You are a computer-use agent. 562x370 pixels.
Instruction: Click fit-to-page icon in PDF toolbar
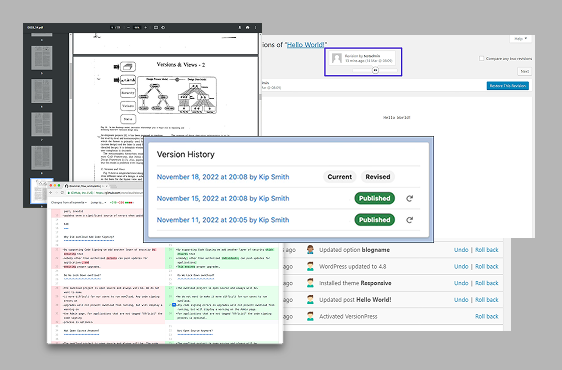[x=156, y=28]
